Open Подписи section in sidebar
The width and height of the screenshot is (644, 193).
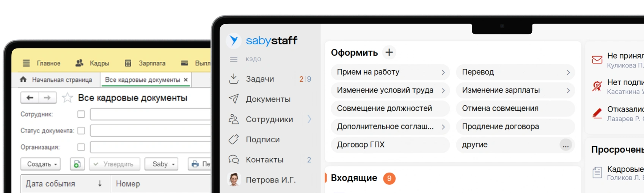click(263, 139)
